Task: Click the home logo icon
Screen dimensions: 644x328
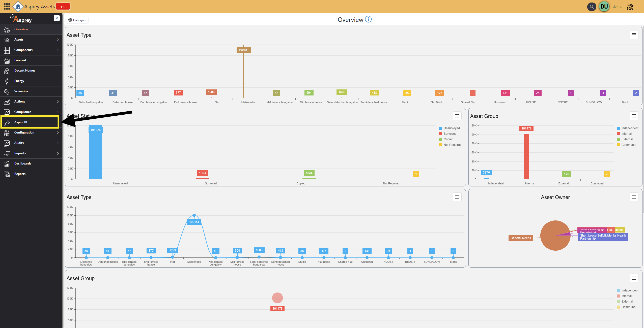Action: click(x=18, y=7)
